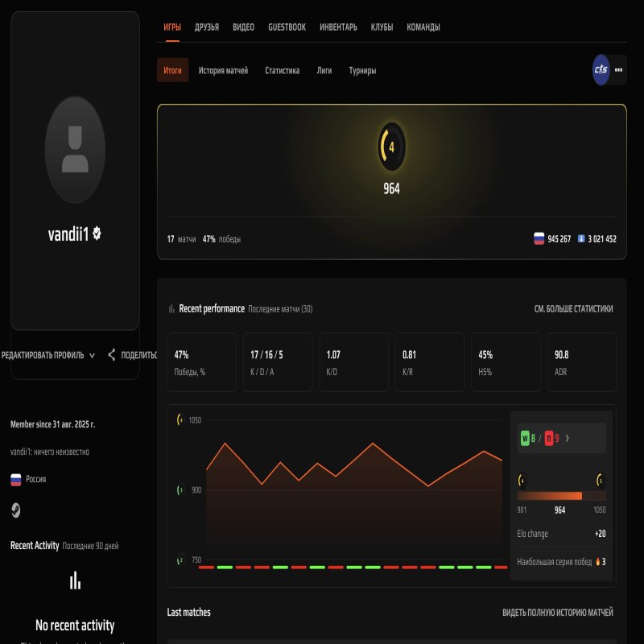The image size is (644, 644).
Task: Open the ИНВЕНТАРЬ section
Action: [336, 27]
